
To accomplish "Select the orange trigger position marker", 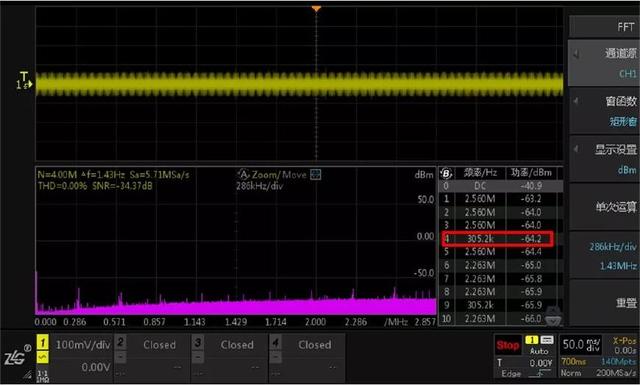I will coord(316,8).
